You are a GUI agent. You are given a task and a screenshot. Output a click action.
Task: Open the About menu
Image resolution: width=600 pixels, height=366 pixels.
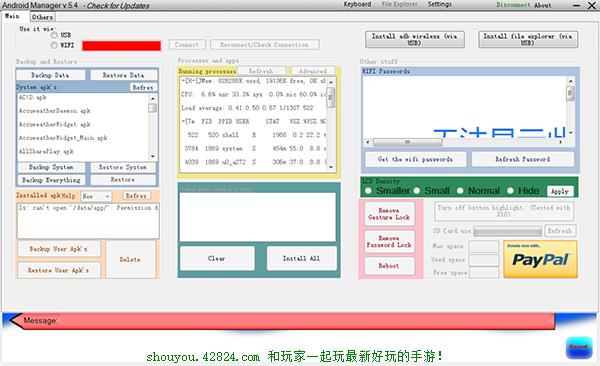coord(543,5)
